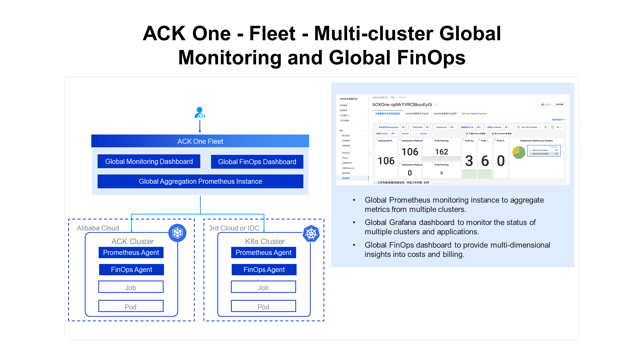Open 关联集群 in the sidebar

coord(346,141)
